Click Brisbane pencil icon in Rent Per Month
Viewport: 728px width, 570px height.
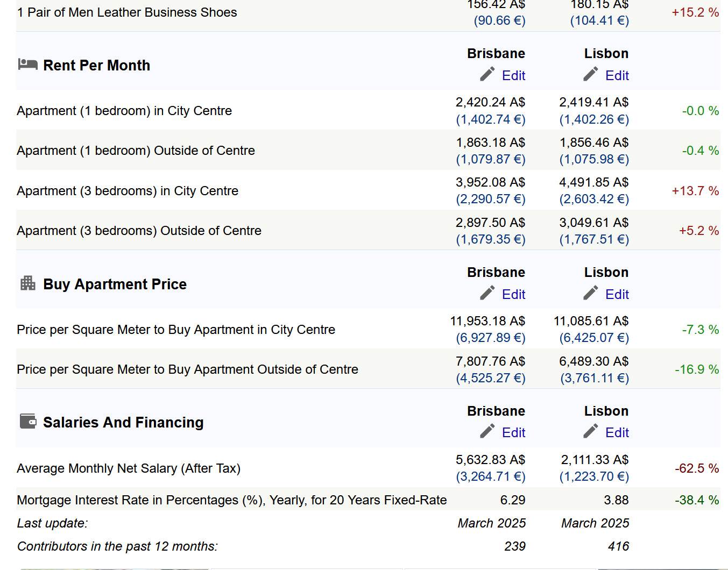point(487,74)
